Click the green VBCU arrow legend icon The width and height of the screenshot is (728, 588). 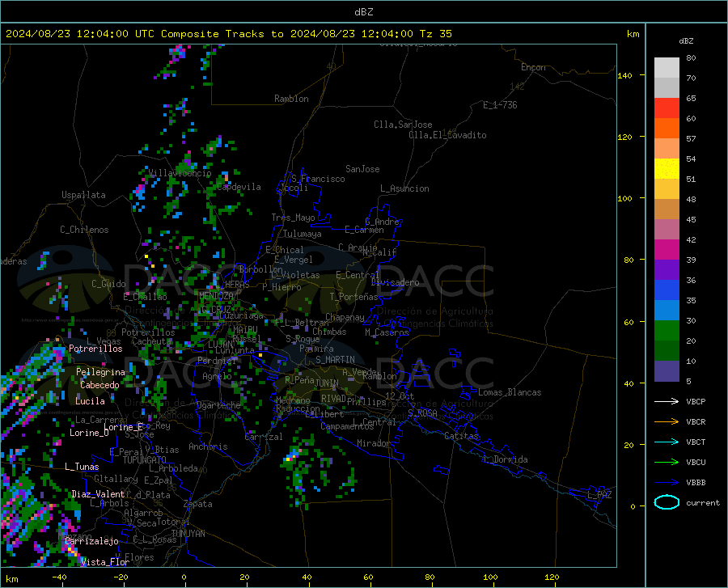pyautogui.click(x=667, y=463)
